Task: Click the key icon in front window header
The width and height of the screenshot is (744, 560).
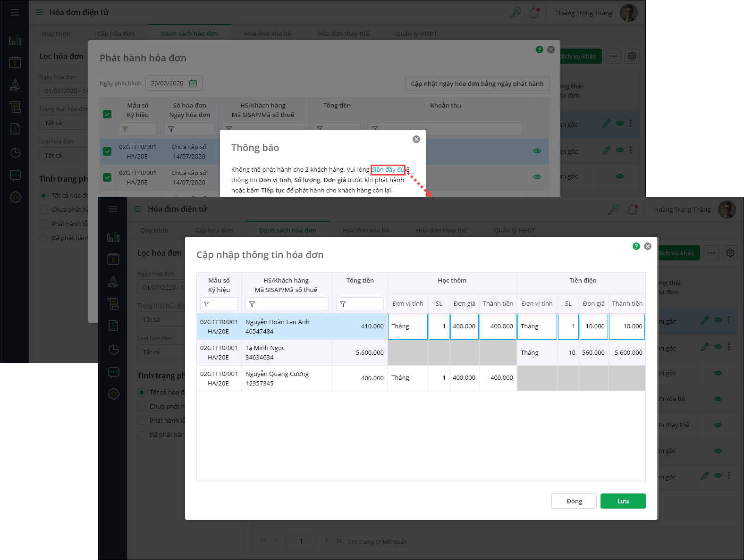Action: pos(614,209)
